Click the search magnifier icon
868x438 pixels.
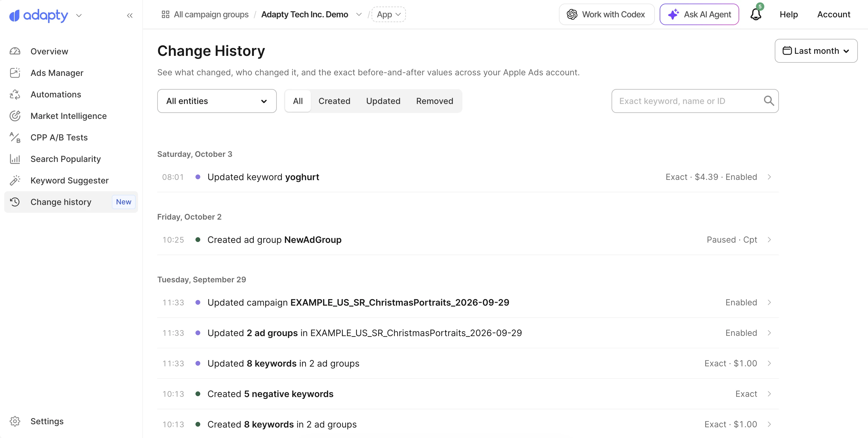pos(768,101)
